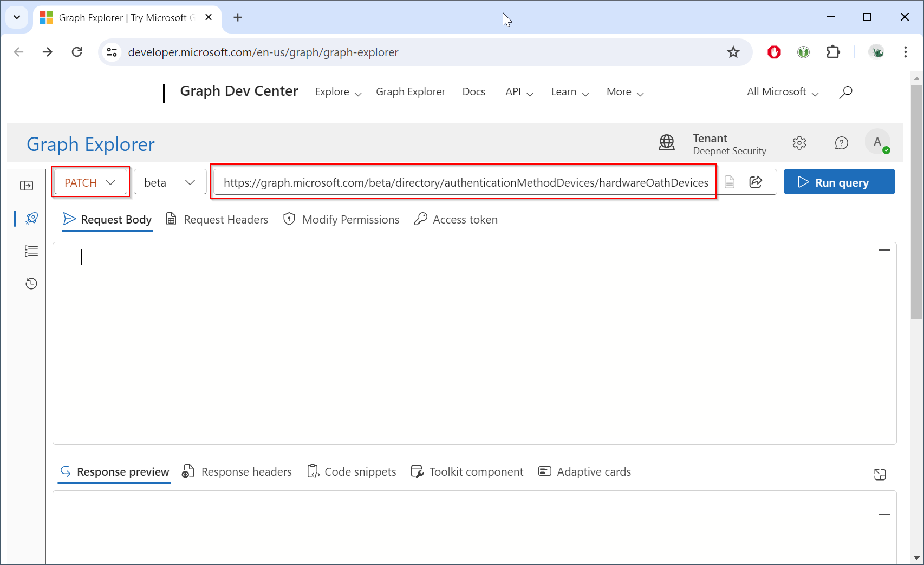
Task: Open the Sample queries rocket icon
Action: point(31,219)
